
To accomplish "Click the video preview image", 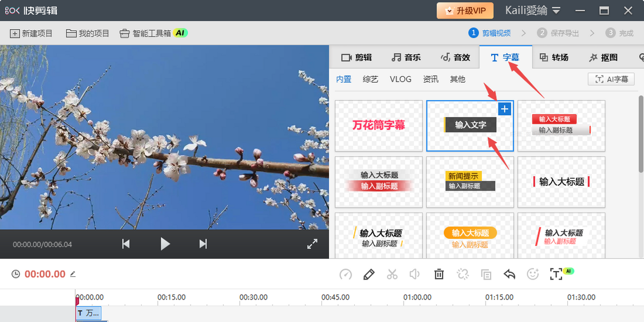I will 164,137.
